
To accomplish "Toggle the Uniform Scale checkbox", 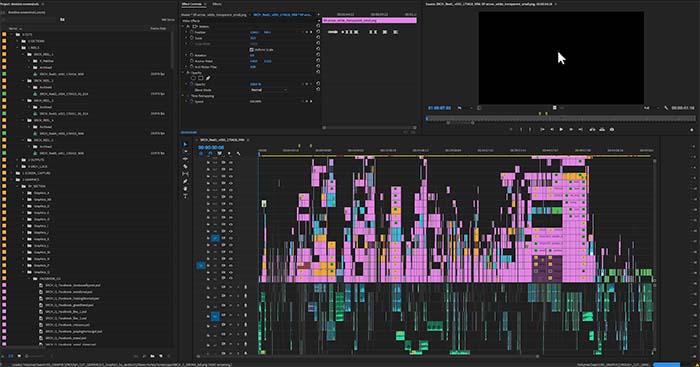I will pos(251,50).
